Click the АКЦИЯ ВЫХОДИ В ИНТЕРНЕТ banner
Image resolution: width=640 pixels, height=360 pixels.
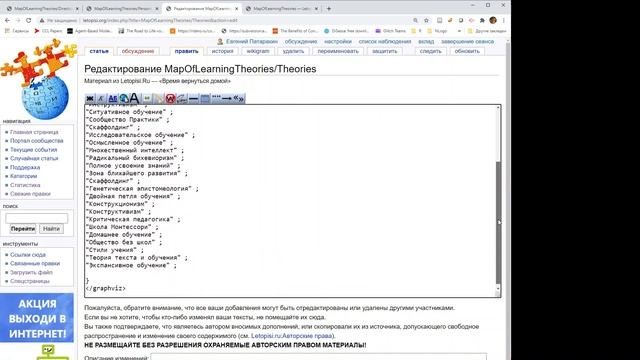point(37,318)
